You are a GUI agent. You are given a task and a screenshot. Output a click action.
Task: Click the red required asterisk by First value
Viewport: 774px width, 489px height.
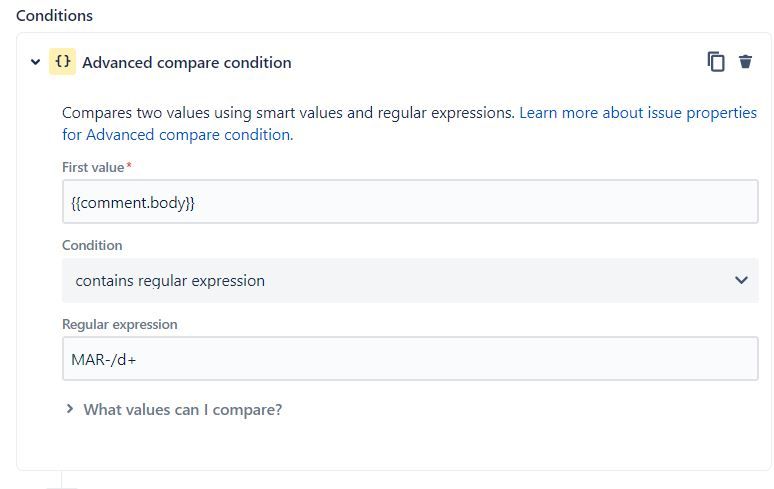[x=130, y=166]
